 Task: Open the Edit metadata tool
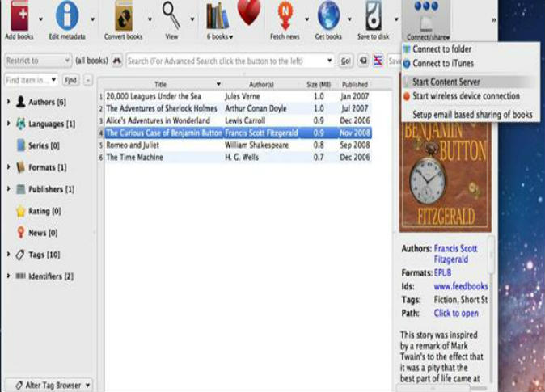point(67,16)
